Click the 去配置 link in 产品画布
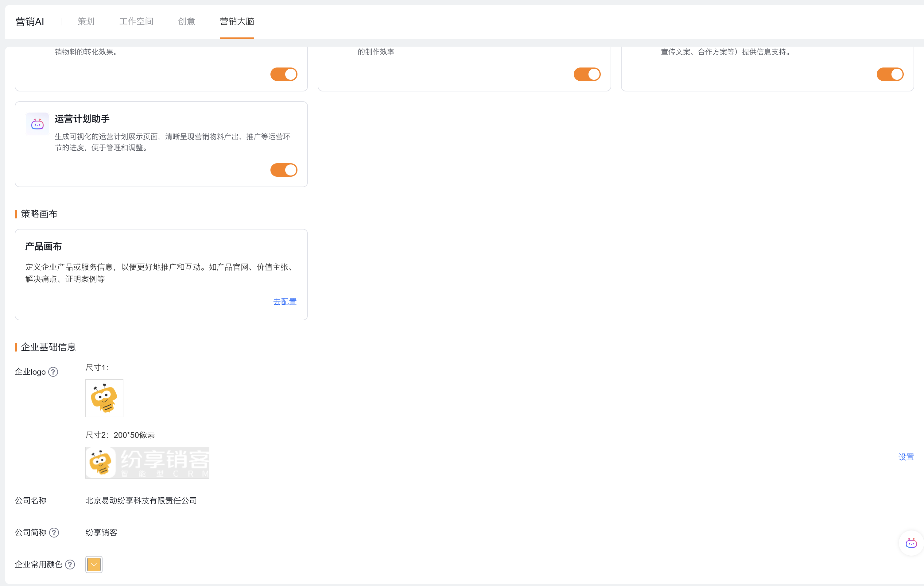 pyautogui.click(x=285, y=302)
